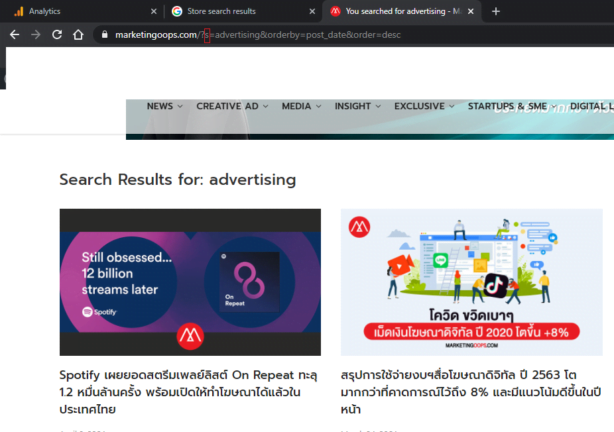Open the Spotify On Repeat article title link
This screenshot has width=614, height=432.
(188, 392)
